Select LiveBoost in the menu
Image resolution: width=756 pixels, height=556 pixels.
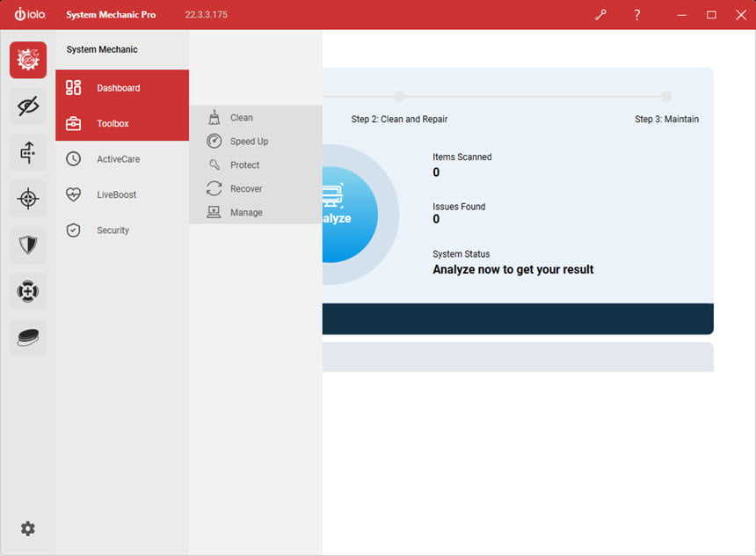[122, 194]
